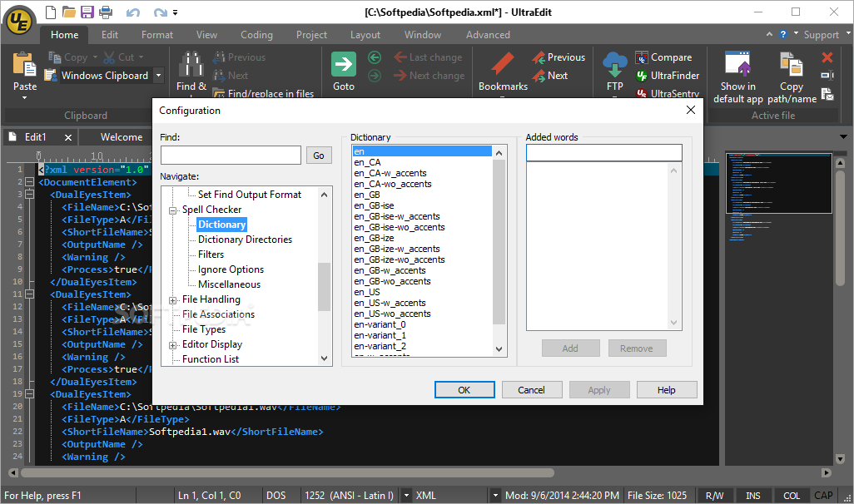Image resolution: width=854 pixels, height=504 pixels.
Task: Open quick access toolbar customize dropdown
Action: 176,12
